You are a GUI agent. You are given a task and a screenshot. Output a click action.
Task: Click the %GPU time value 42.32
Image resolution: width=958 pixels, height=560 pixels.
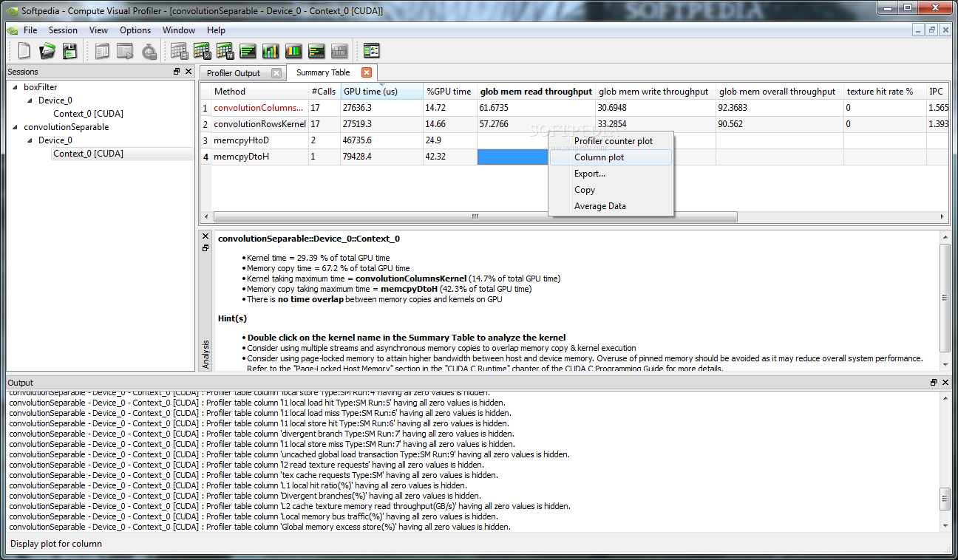pyautogui.click(x=450, y=157)
